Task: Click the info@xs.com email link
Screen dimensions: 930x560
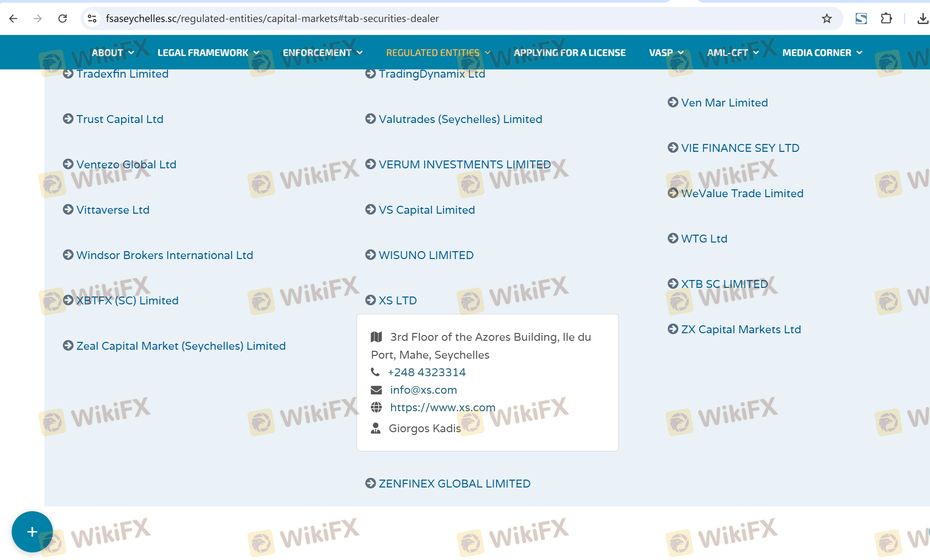Action: tap(423, 390)
